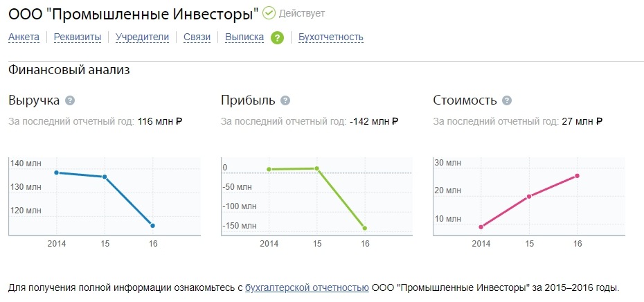The width and height of the screenshot is (644, 302).
Task: Click the green help icon next to Выписка
Action: [277, 38]
